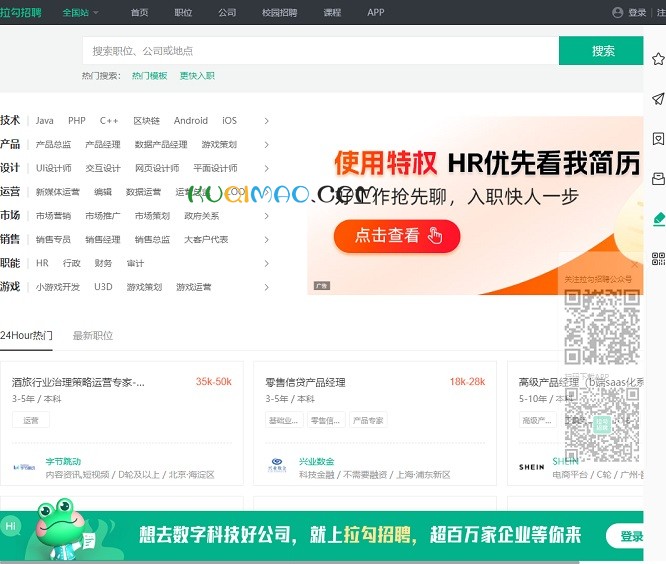Select the 产品总监 job category
666x564 pixels.
tap(54, 145)
